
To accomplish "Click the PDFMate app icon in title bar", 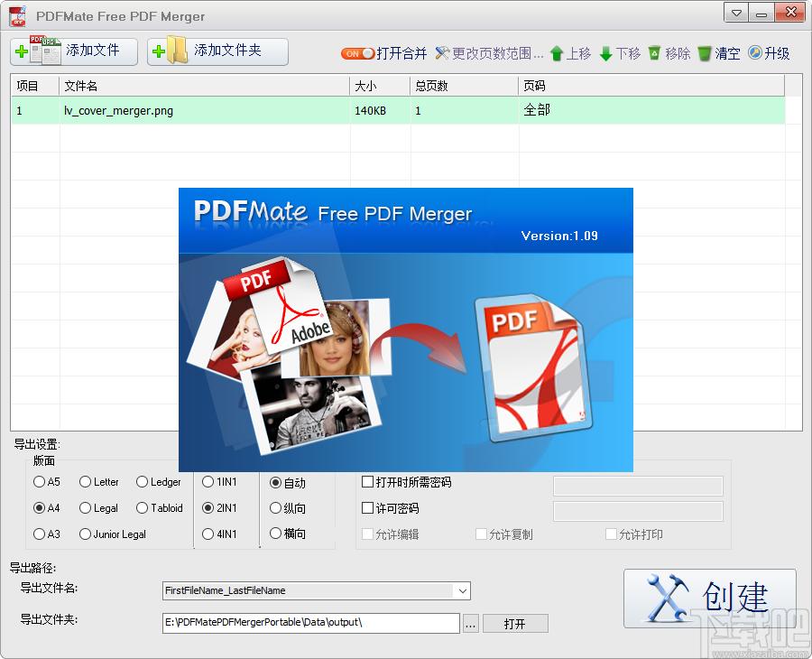I will 18,16.
